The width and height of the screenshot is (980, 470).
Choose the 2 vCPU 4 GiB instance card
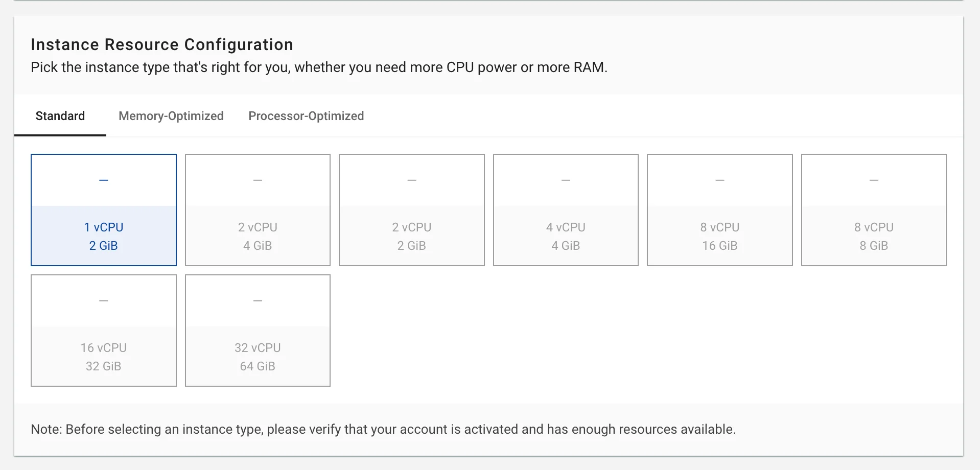tap(258, 210)
